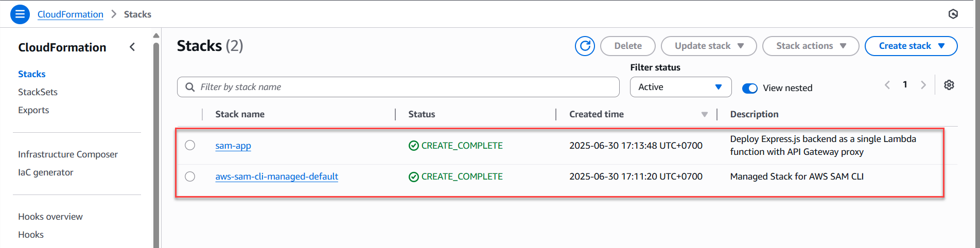Click the CloudFormation sidebar title
Screen dimensions: 980x248
click(62, 47)
